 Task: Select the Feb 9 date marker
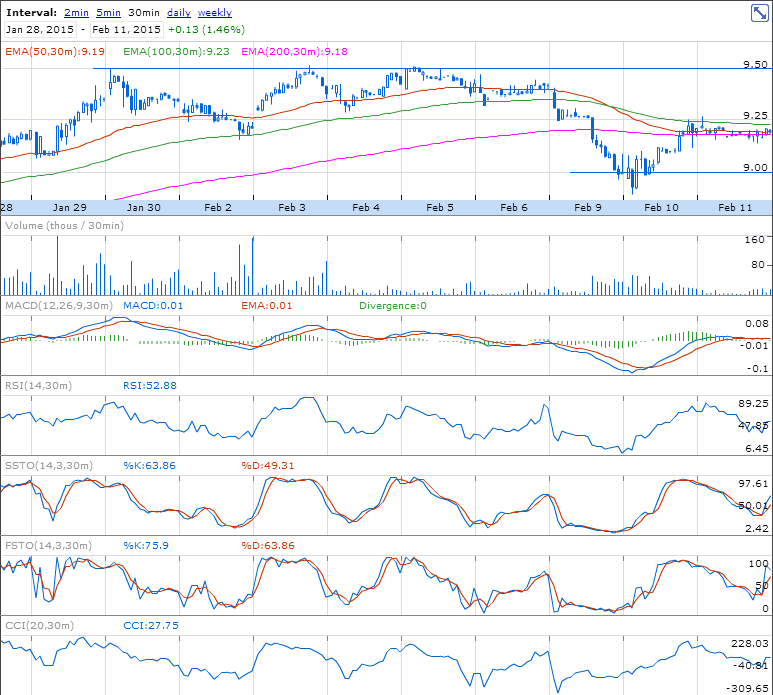click(588, 208)
